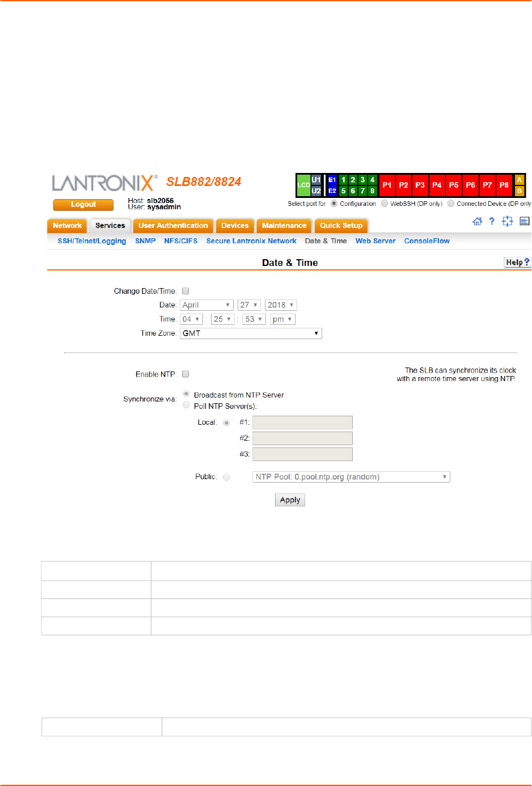Select red power port P8
This screenshot has width=532, height=786.
tap(504, 185)
